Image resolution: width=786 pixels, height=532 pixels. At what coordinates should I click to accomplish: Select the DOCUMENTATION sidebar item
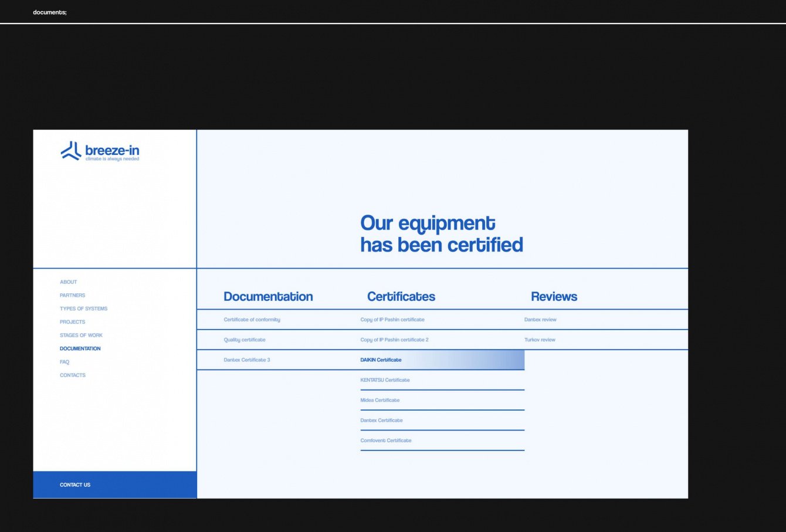pos(80,348)
